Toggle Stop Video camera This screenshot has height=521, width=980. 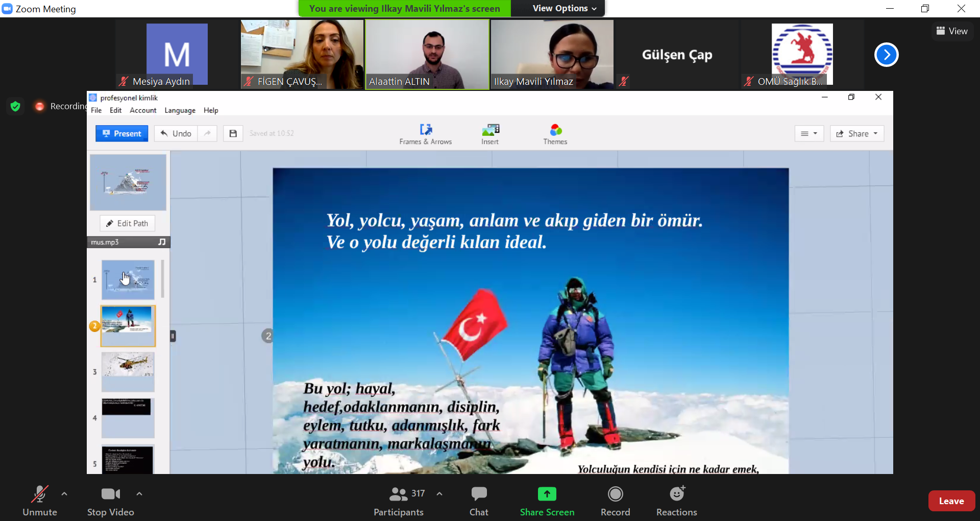point(110,501)
